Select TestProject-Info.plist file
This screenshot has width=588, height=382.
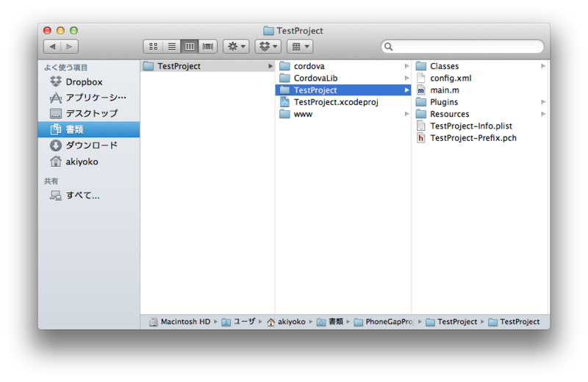click(x=480, y=126)
